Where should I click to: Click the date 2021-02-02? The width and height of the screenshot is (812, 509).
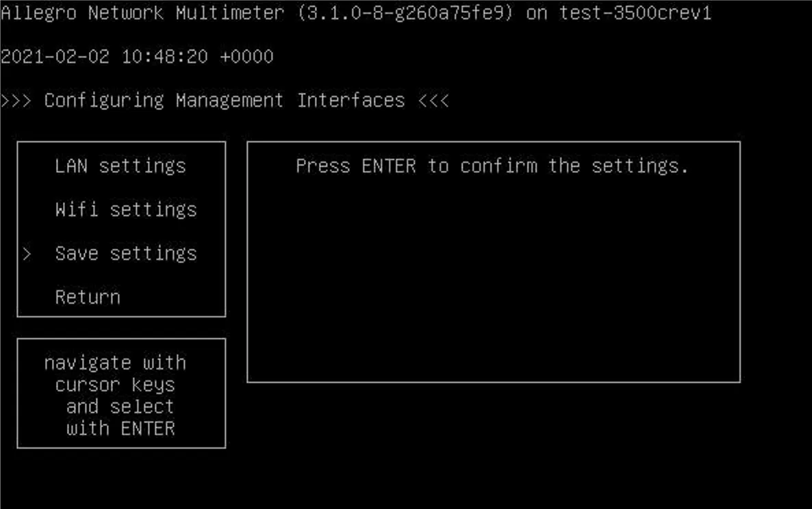click(55, 57)
